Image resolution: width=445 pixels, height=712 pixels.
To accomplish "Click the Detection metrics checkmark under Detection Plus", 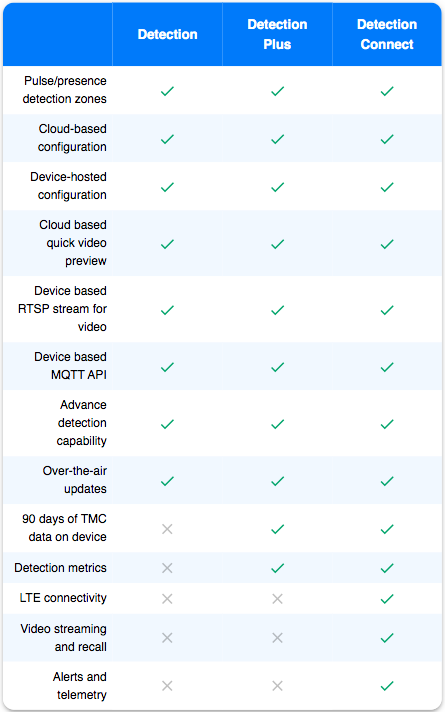I will point(277,568).
